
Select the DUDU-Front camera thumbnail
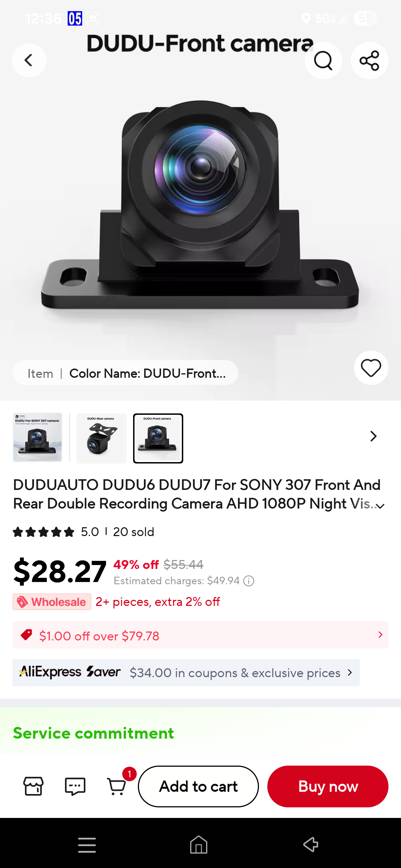click(158, 438)
